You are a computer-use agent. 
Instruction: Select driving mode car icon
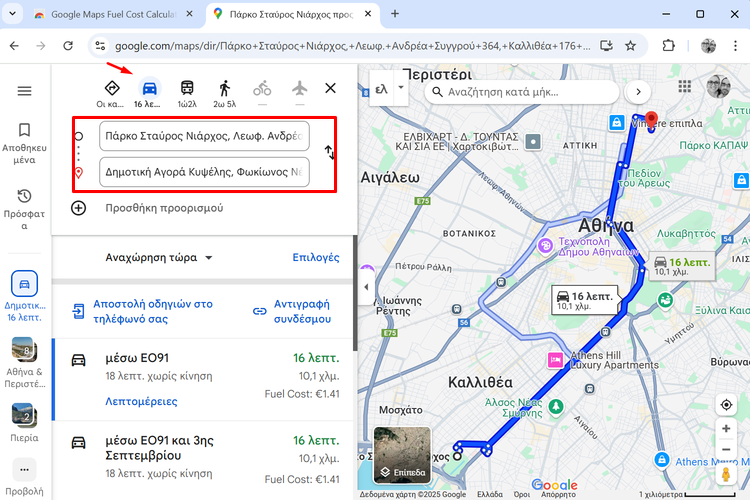pyautogui.click(x=149, y=89)
